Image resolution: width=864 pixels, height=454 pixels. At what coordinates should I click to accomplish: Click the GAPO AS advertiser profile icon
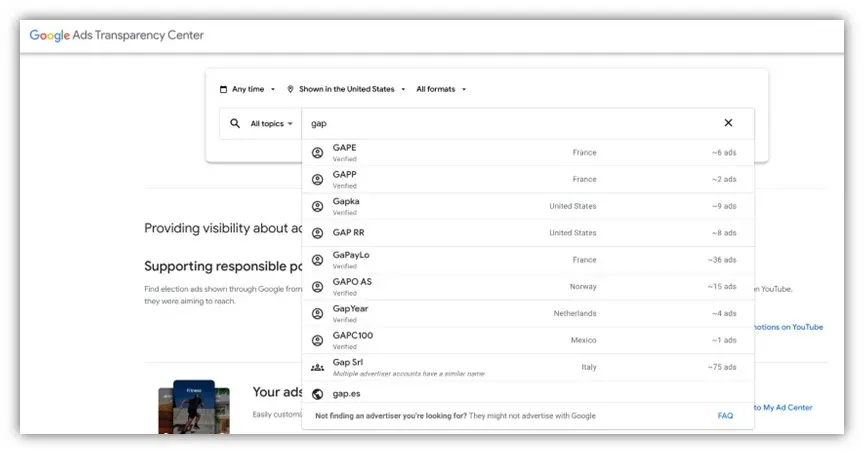click(x=317, y=287)
